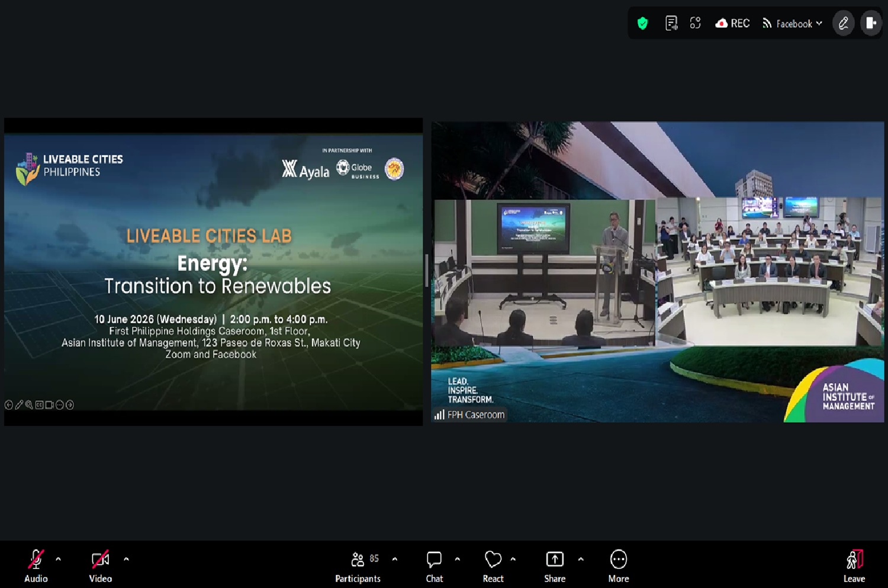
Task: View the green encryption shield info
Action: pyautogui.click(x=642, y=24)
